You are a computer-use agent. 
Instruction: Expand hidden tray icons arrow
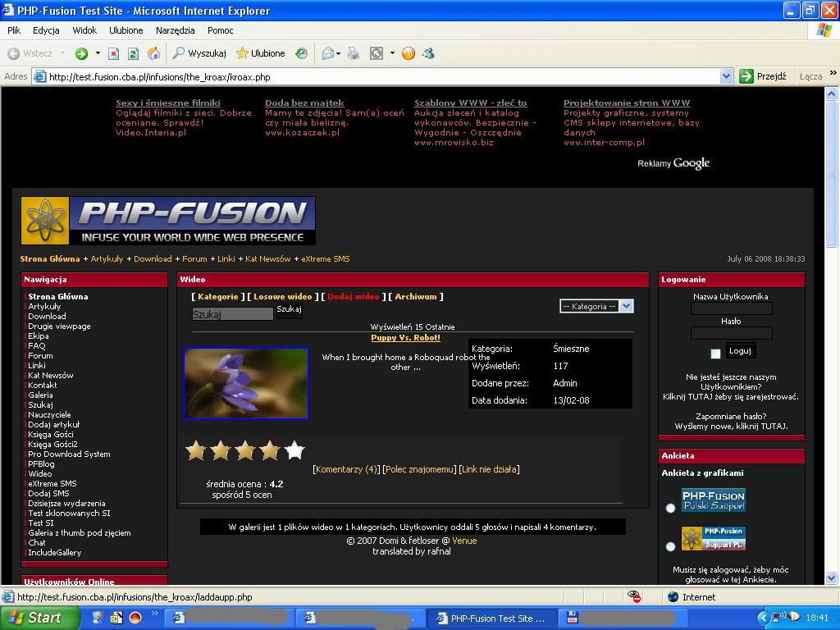763,618
